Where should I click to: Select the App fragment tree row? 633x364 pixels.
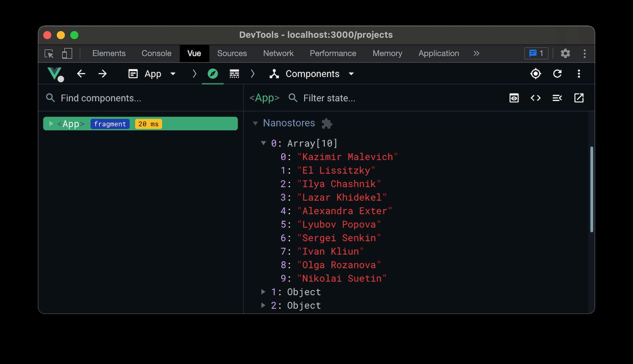click(x=140, y=123)
